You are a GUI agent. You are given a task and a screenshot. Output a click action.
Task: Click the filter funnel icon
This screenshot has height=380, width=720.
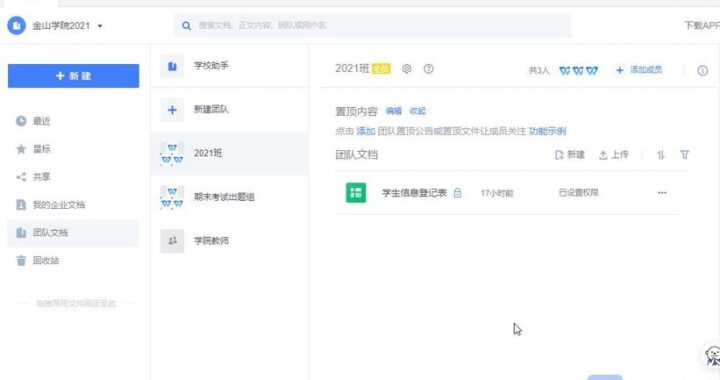(685, 155)
